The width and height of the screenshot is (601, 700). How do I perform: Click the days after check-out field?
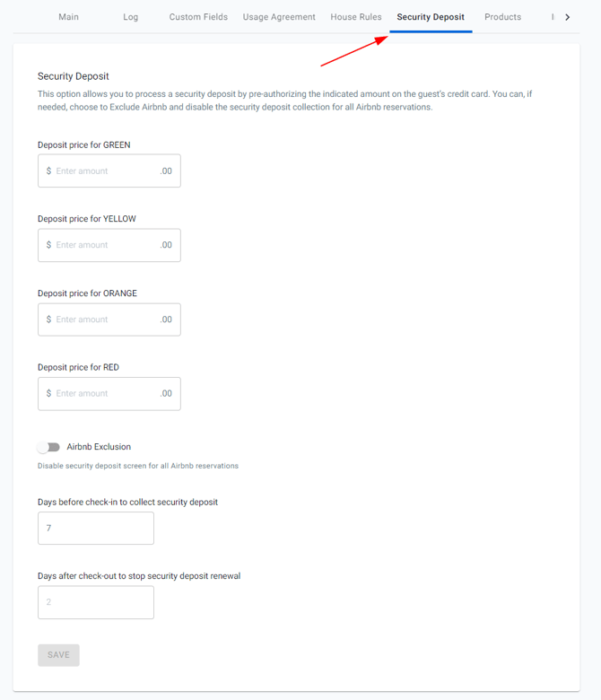tap(96, 602)
